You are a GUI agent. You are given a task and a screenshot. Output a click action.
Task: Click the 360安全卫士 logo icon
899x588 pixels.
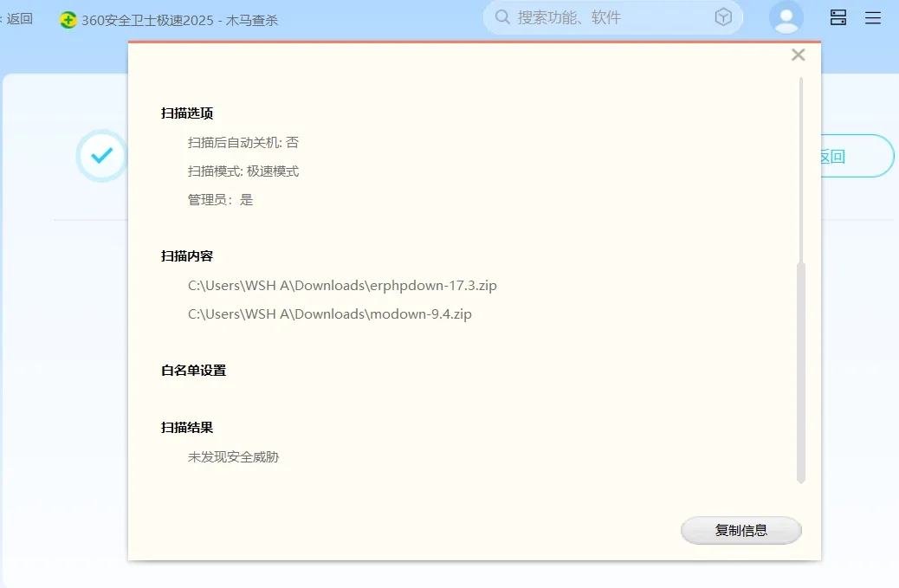(68, 17)
